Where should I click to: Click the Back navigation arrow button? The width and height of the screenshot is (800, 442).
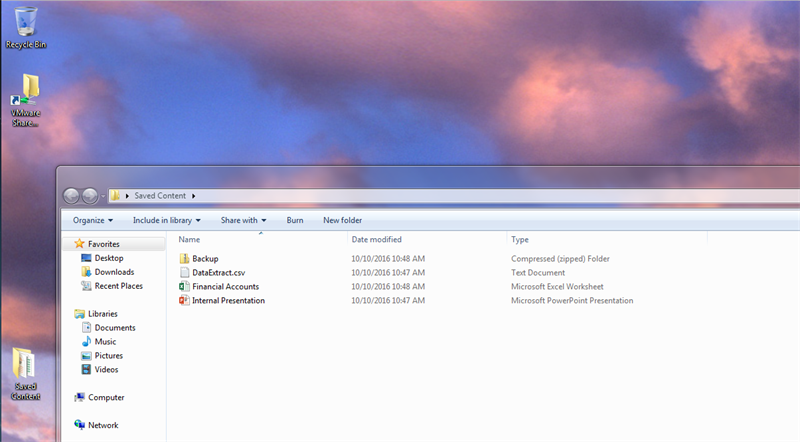point(72,196)
